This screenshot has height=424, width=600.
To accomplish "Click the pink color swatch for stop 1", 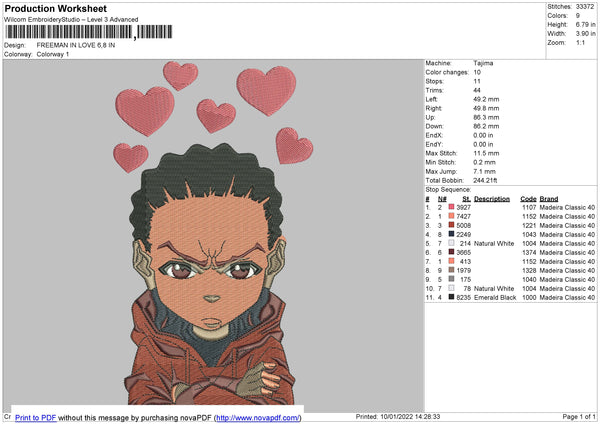I will pos(452,207).
